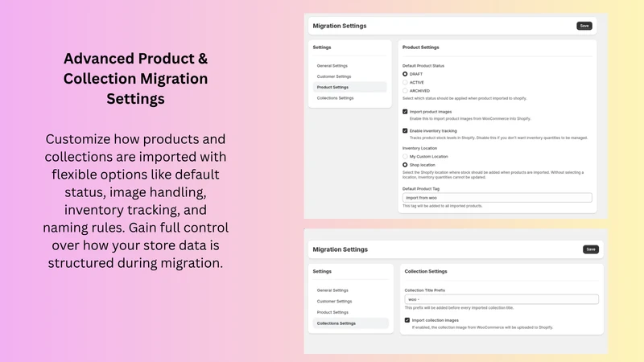Choose Shop location inventory radio
Image resolution: width=644 pixels, height=362 pixels.
tap(405, 165)
